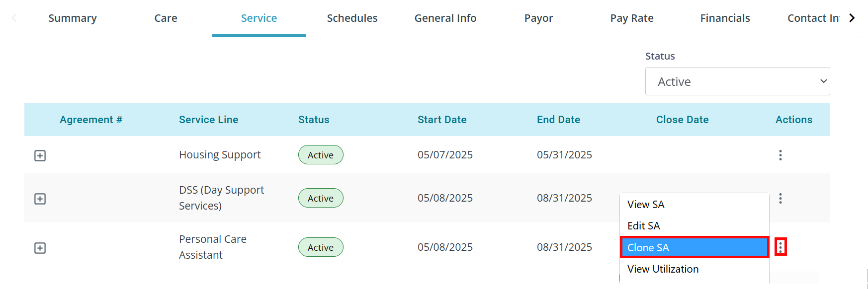Click the Active badge on Housing Support
Viewport: 868px width, 289px height.
[x=321, y=155]
